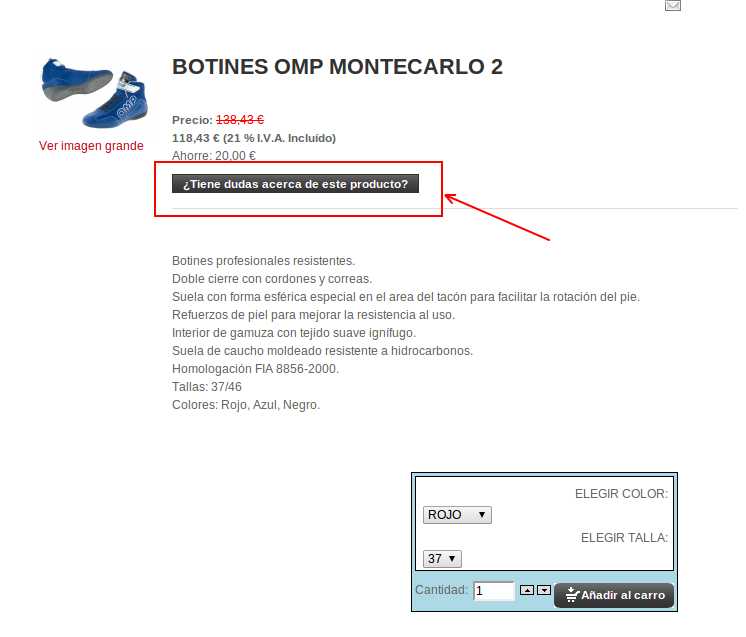Click the 'Tallas: 37/46' description line

[x=207, y=387]
